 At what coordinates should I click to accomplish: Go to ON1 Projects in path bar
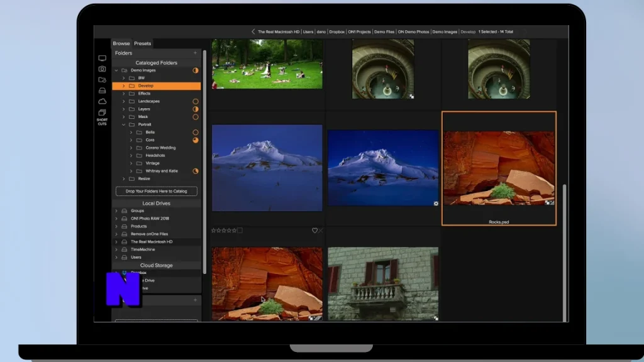359,31
